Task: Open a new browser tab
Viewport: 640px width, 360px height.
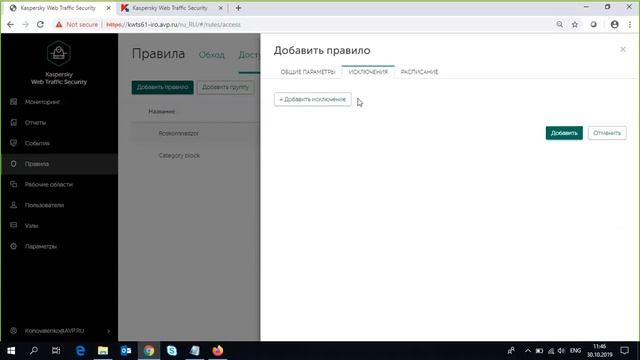Action: 238,8
